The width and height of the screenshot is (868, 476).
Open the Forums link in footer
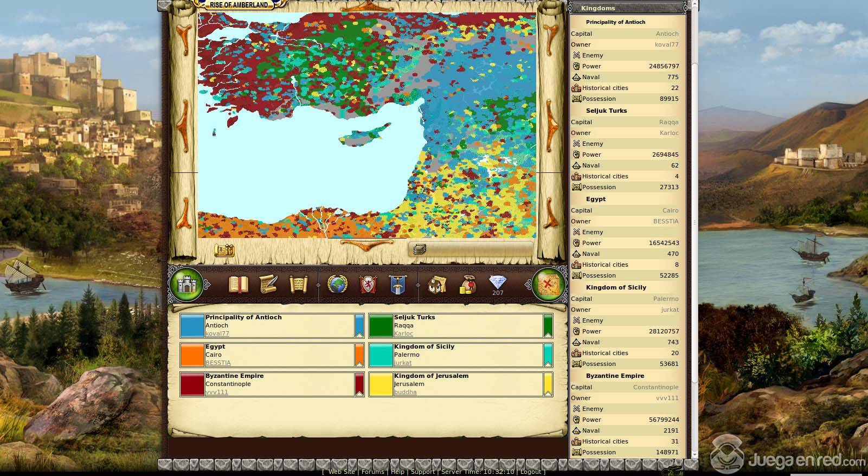tap(372, 472)
